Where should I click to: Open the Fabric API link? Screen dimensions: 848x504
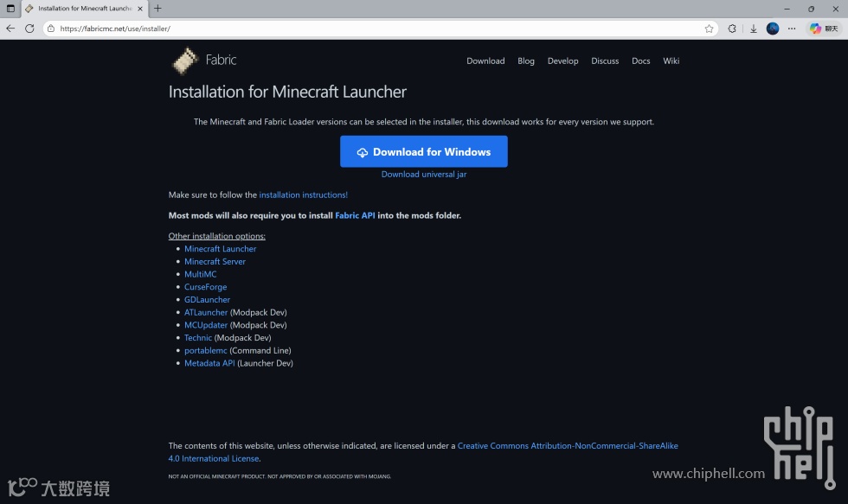[x=355, y=215]
